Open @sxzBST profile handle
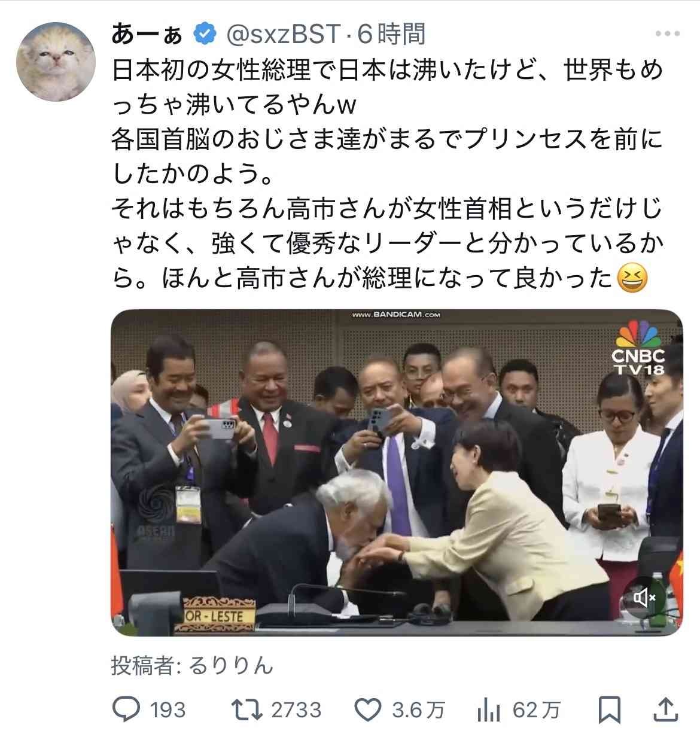Image resolution: width=700 pixels, height=746 pixels. point(284,35)
